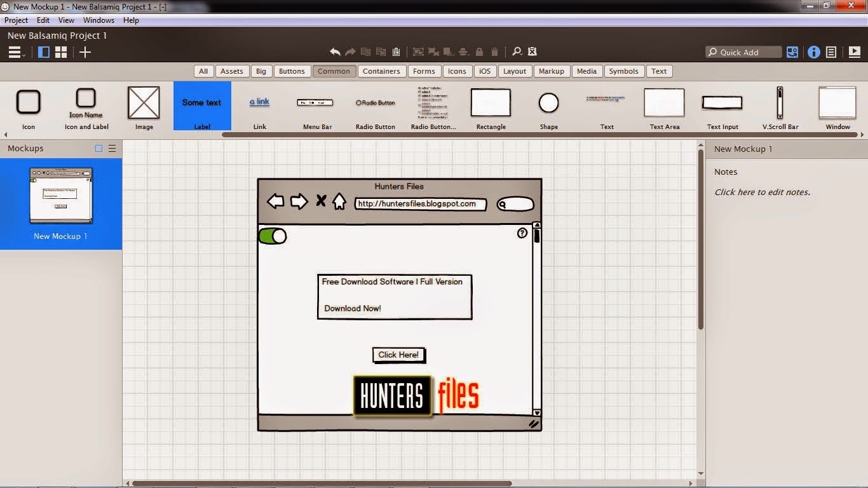Image resolution: width=868 pixels, height=488 pixels.
Task: Click the home icon in browser mockup
Action: 339,201
